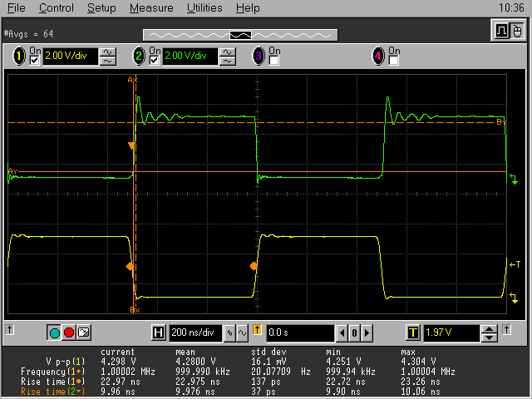The height and width of the screenshot is (399, 532).
Task: Click the channel 1 yellow number button
Action: click(19, 56)
